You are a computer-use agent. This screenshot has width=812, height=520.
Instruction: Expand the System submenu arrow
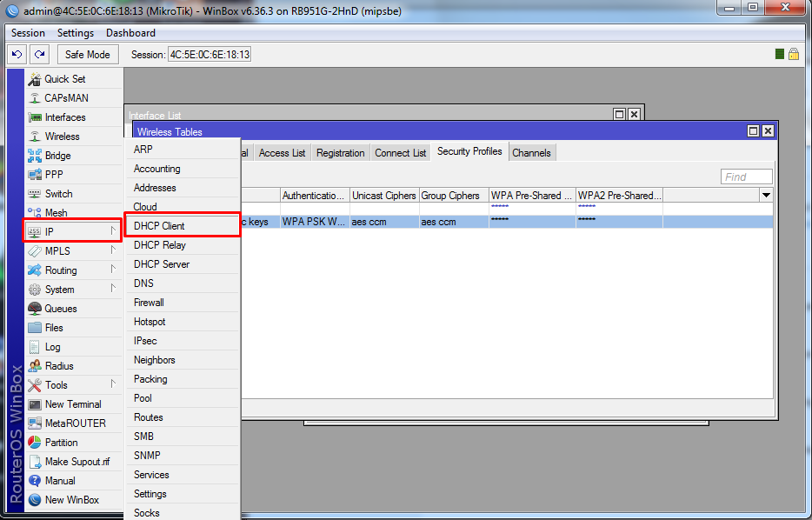click(x=113, y=289)
